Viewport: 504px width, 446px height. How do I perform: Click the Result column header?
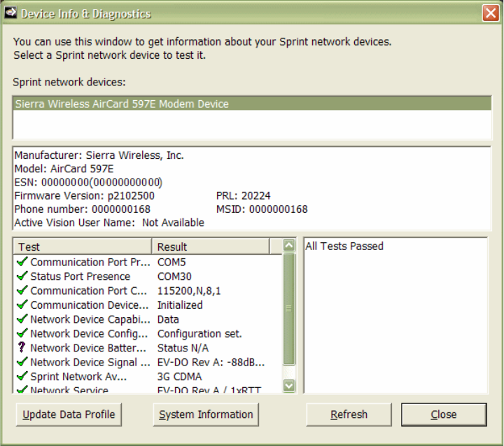point(211,246)
